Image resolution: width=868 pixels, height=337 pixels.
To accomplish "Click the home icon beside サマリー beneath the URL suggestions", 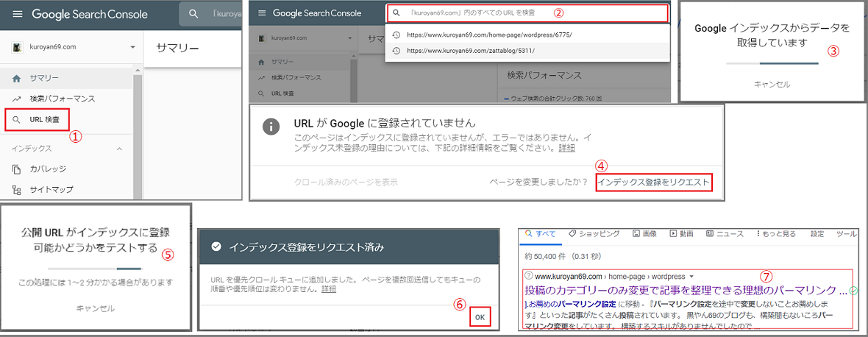I will click(x=262, y=62).
